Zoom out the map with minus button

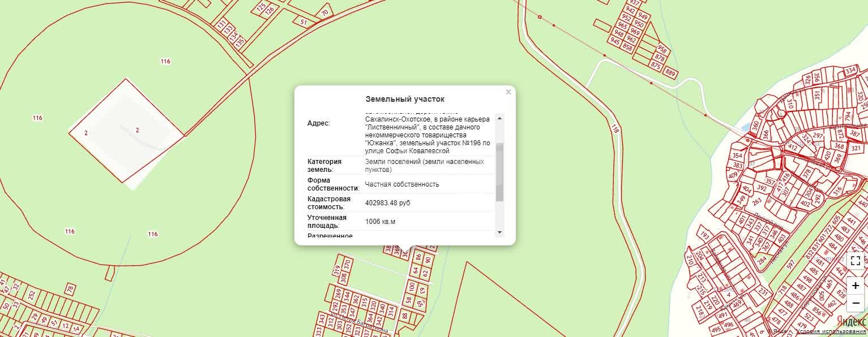point(856,303)
